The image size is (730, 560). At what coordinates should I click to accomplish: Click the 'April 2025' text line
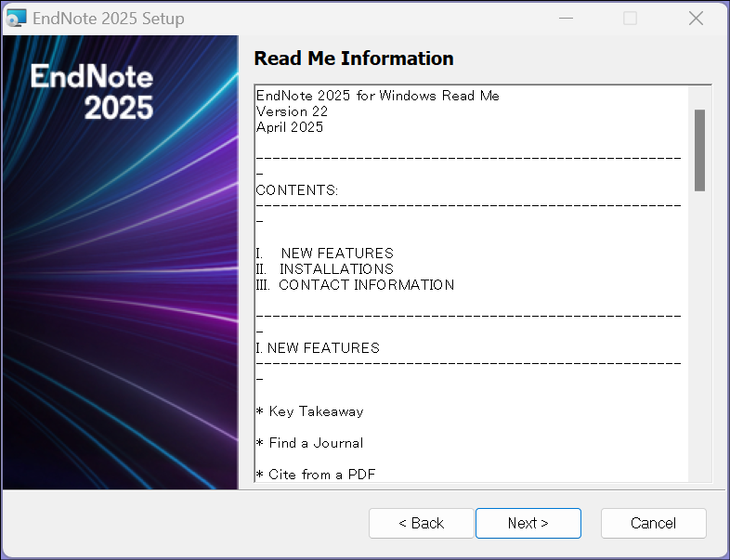(290, 127)
